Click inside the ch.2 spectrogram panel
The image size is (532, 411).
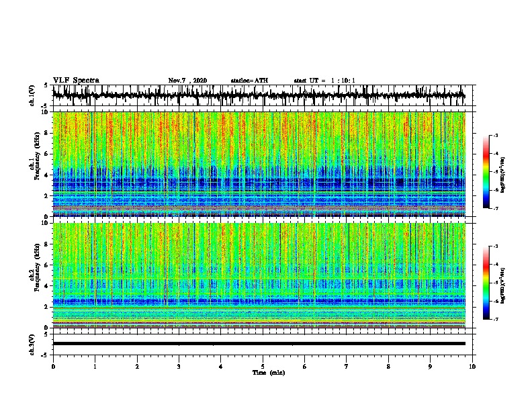point(259,275)
